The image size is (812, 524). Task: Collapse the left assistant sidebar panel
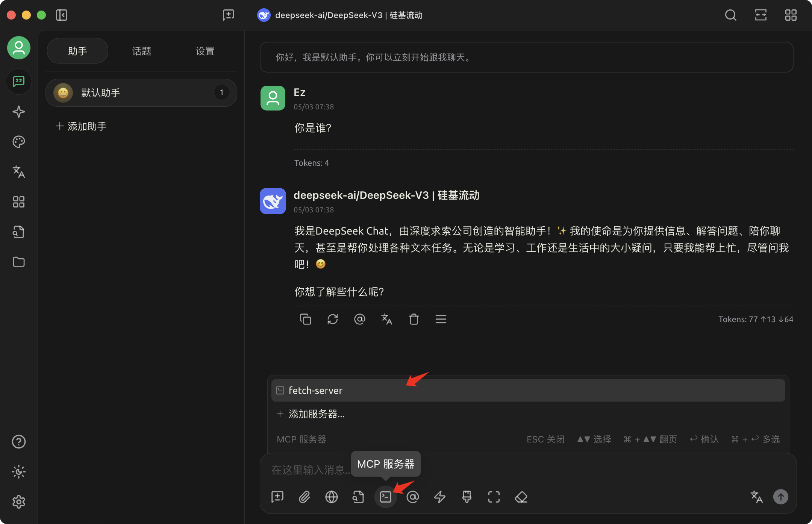click(x=62, y=15)
